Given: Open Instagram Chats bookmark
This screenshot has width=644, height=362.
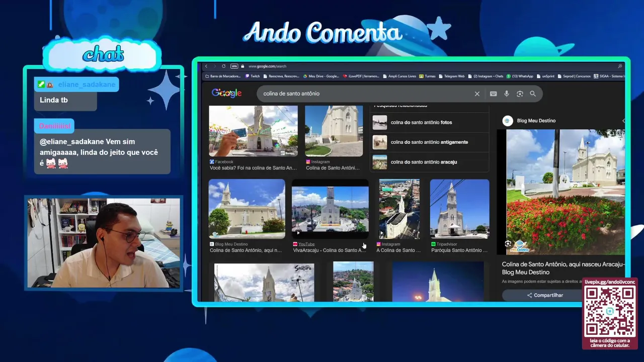Looking at the screenshot, I should coord(486,76).
